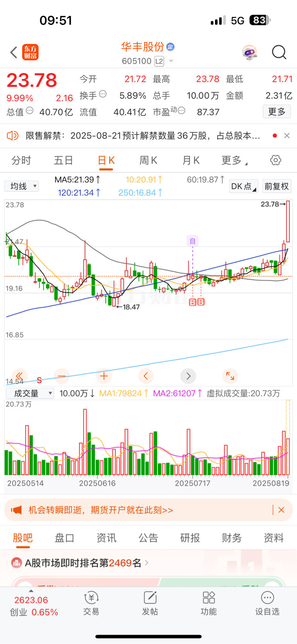Switch to 研报 tab

click(190, 538)
